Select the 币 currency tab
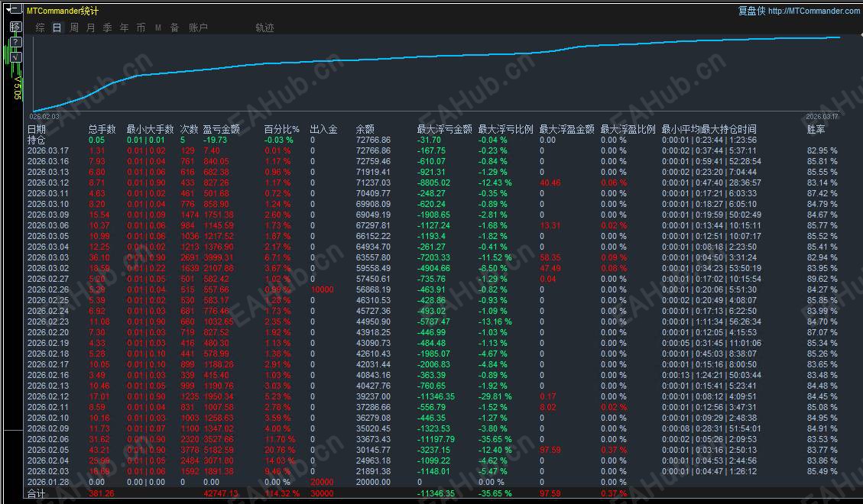 (x=141, y=27)
